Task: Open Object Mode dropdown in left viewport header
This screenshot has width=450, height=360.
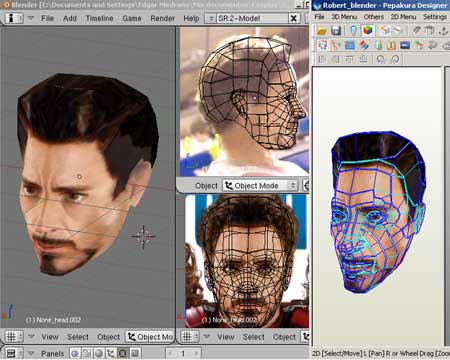Action: (x=150, y=337)
